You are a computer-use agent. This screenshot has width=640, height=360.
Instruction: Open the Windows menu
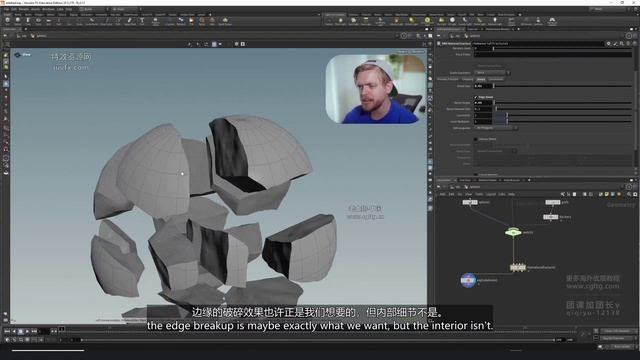48,9
